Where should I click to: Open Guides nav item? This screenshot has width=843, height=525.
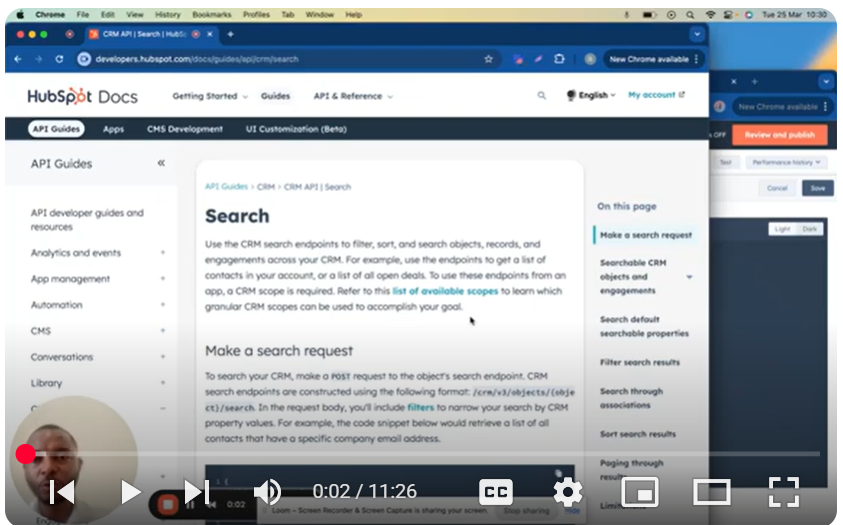click(x=275, y=96)
